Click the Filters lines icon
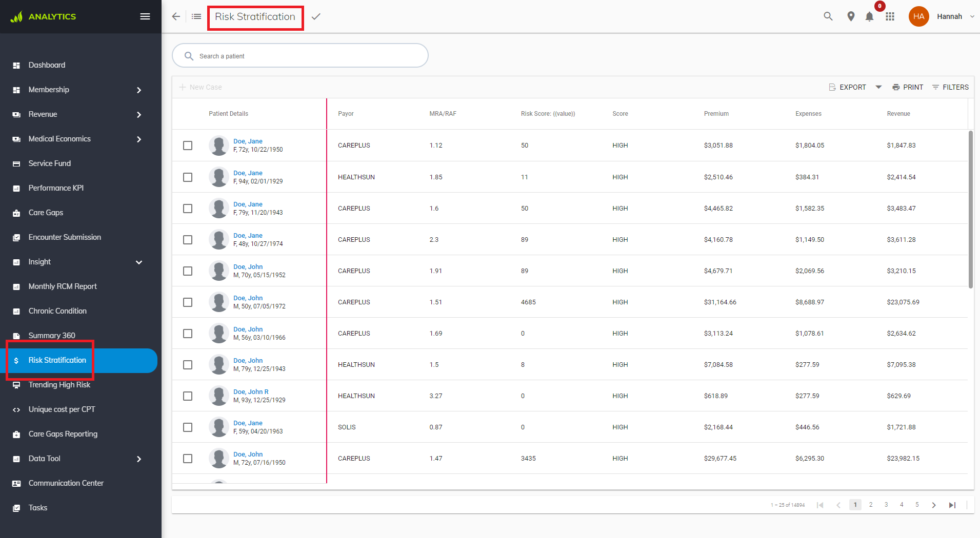Image resolution: width=980 pixels, height=538 pixels. click(x=935, y=87)
